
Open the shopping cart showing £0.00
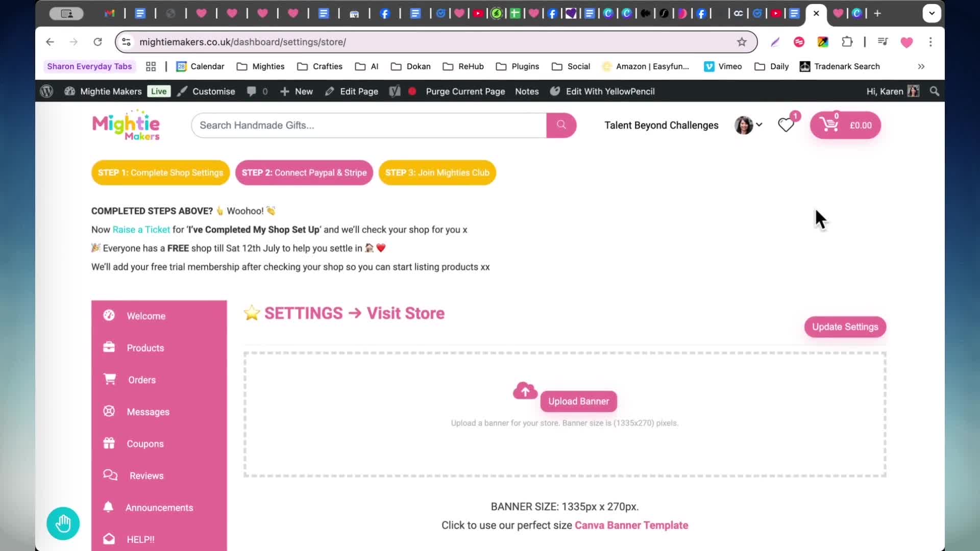pos(845,125)
